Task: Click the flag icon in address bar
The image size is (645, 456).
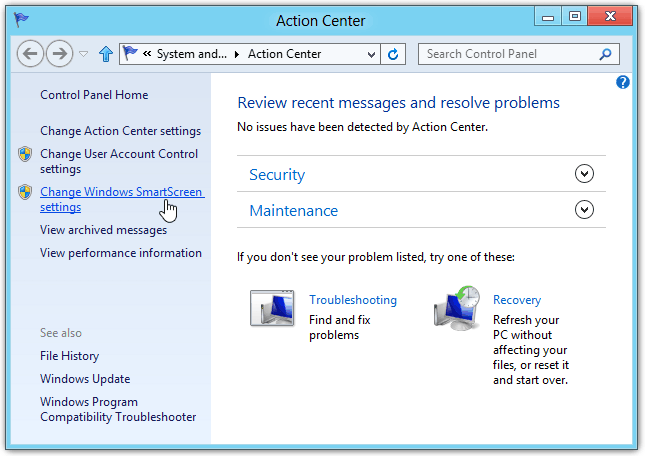Action: point(130,53)
